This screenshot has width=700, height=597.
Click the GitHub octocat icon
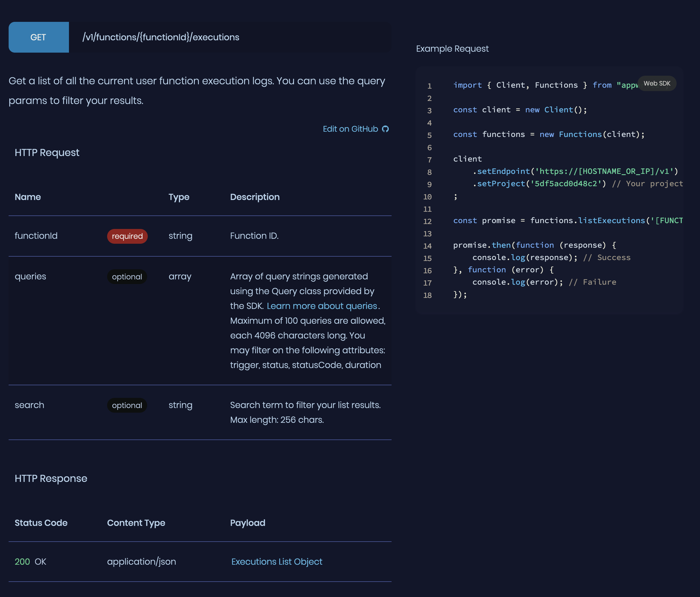(385, 129)
